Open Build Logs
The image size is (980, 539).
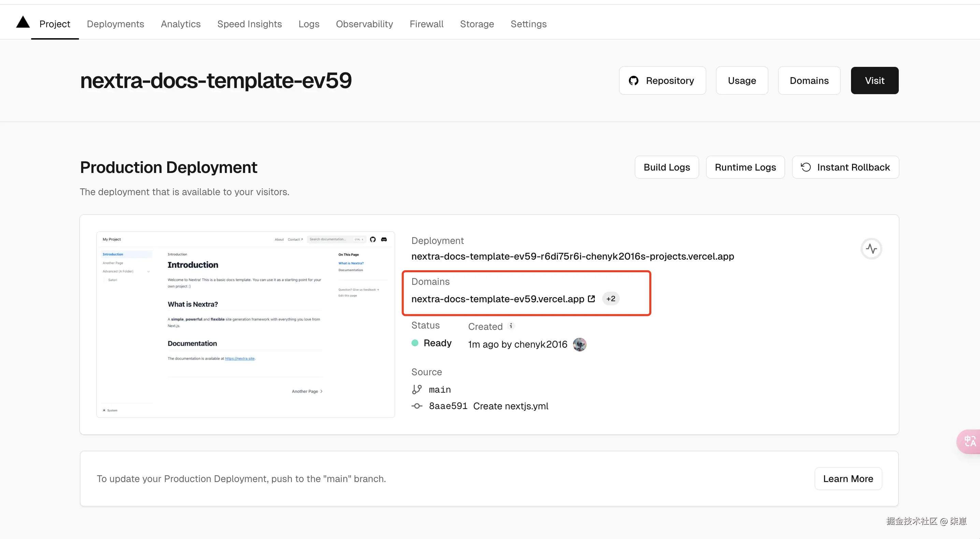point(666,167)
